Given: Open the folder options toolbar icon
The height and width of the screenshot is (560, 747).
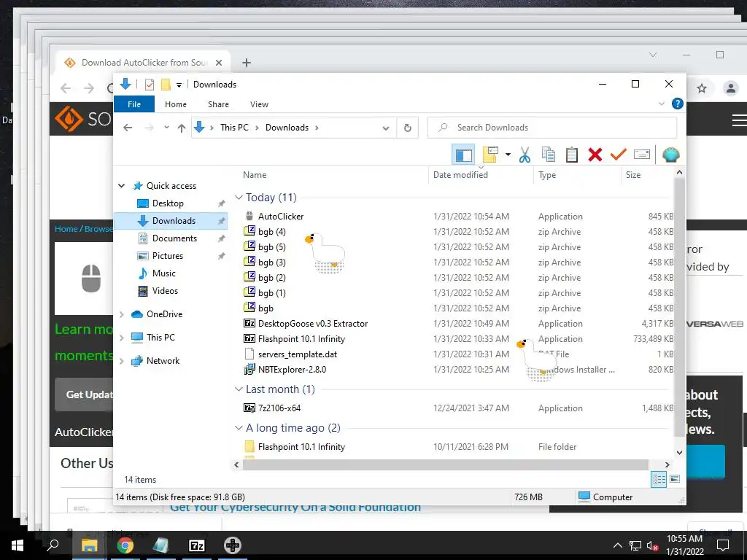Looking at the screenshot, I should click(x=490, y=155).
